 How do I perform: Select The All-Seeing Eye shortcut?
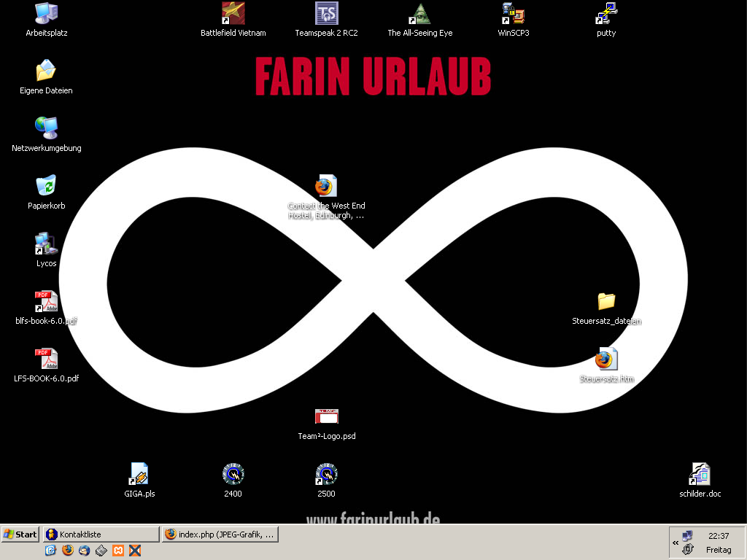coord(419,14)
